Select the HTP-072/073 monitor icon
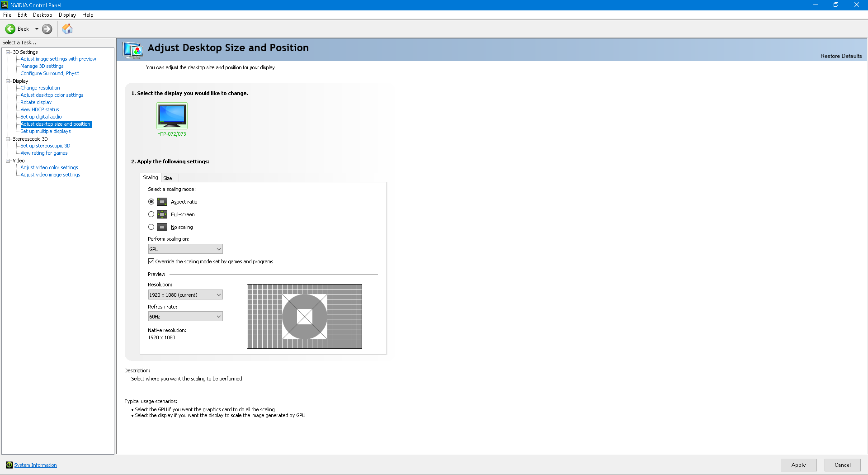The height and width of the screenshot is (475, 868). [x=172, y=115]
